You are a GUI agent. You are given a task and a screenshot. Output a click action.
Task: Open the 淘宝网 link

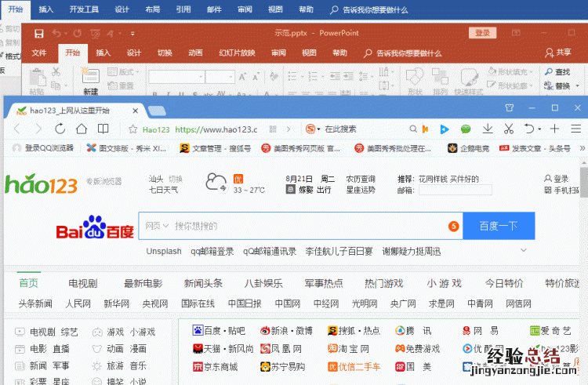coord(348,349)
